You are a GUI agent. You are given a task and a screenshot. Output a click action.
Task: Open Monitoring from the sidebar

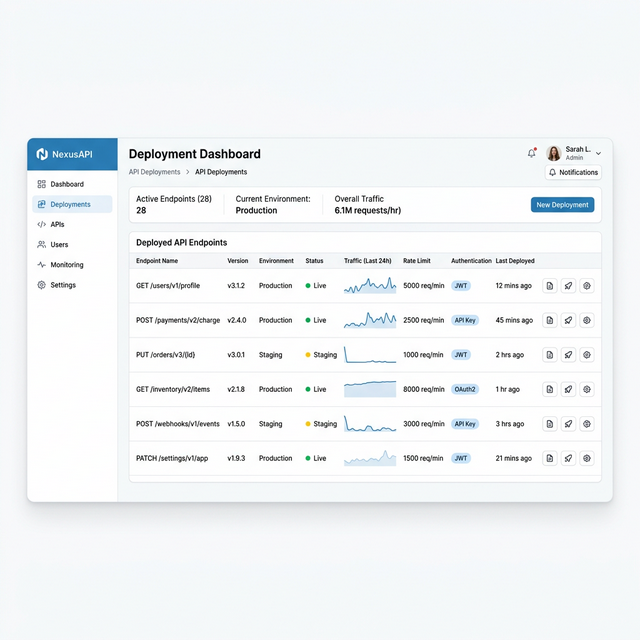pyautogui.click(x=67, y=265)
